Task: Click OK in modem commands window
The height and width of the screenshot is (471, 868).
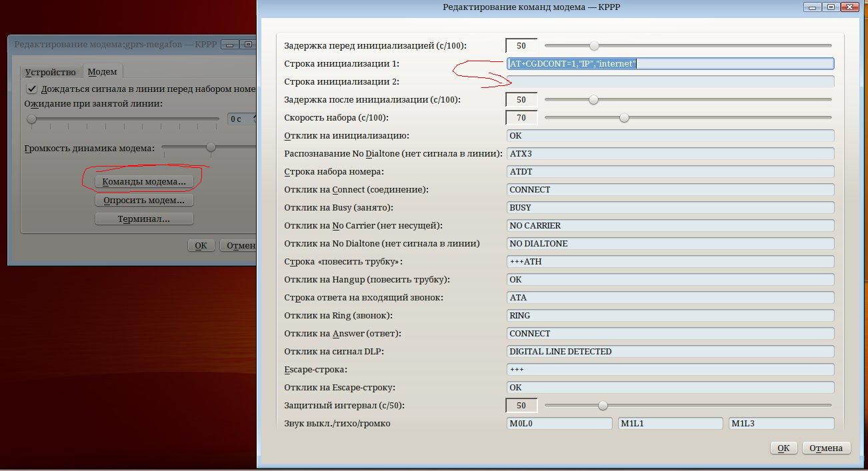Action: pyautogui.click(x=784, y=448)
